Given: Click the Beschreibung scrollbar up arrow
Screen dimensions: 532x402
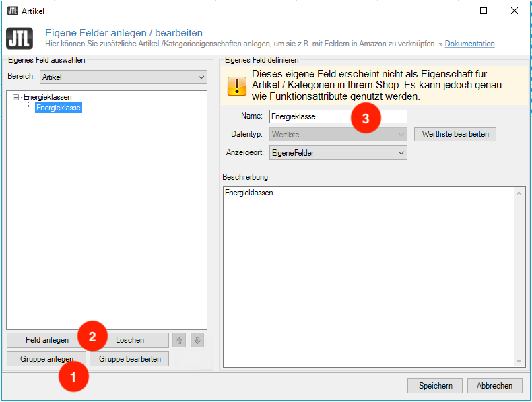Looking at the screenshot, I should point(519,193).
